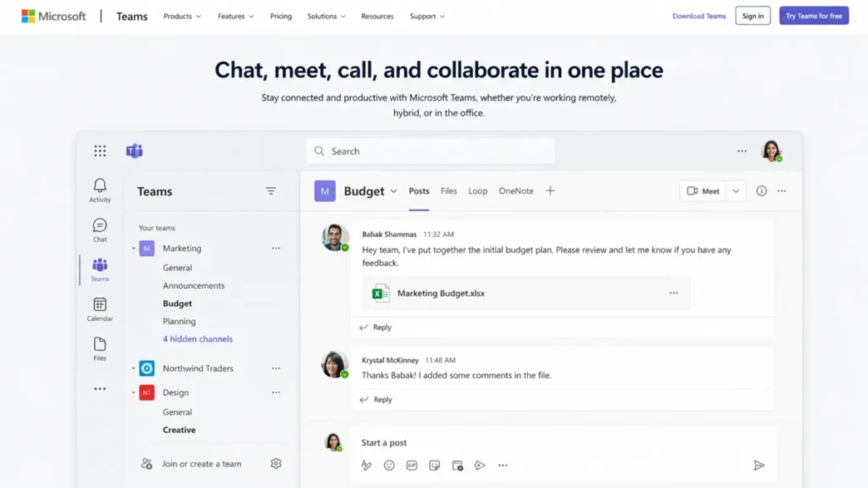Open Calendar in the left sidebar
868x488 pixels.
pos(100,309)
